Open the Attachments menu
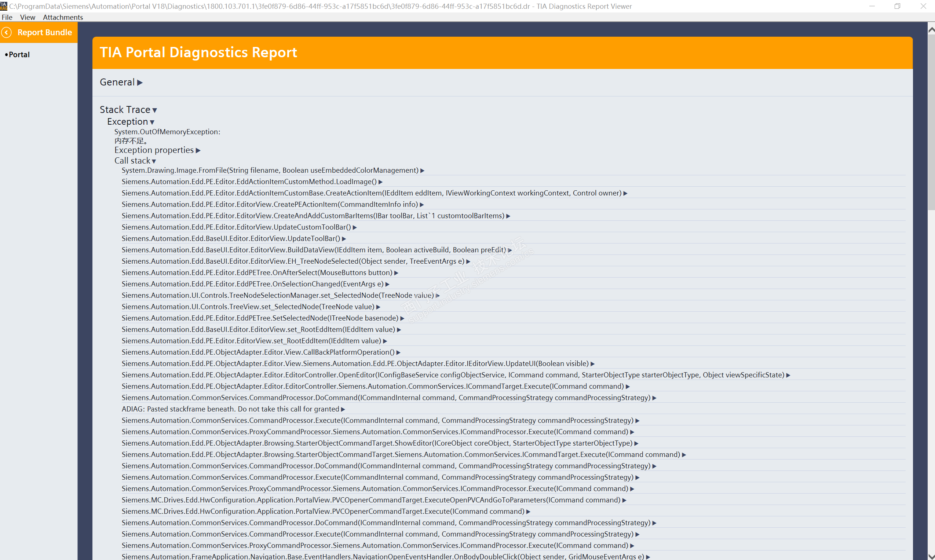 [63, 17]
